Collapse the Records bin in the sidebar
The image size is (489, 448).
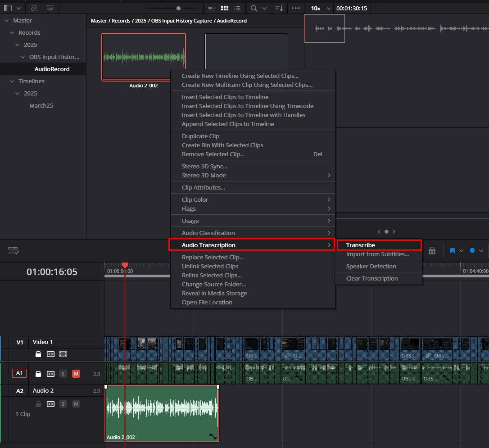(x=13, y=32)
